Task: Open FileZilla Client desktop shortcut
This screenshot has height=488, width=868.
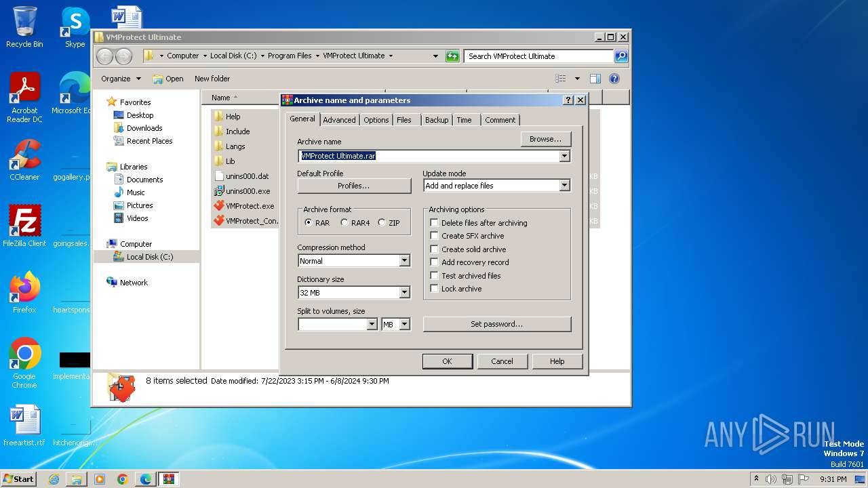Action: [x=24, y=226]
